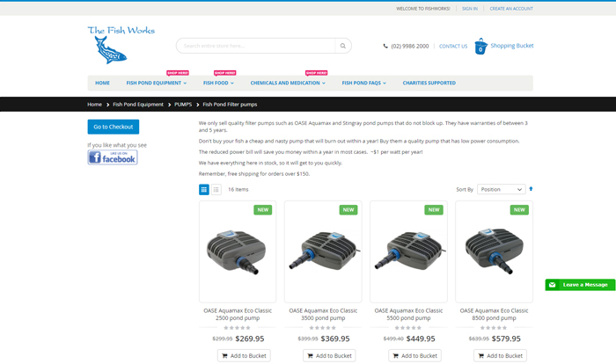Switch to grid view
This screenshot has height=364, width=616.
click(x=204, y=190)
